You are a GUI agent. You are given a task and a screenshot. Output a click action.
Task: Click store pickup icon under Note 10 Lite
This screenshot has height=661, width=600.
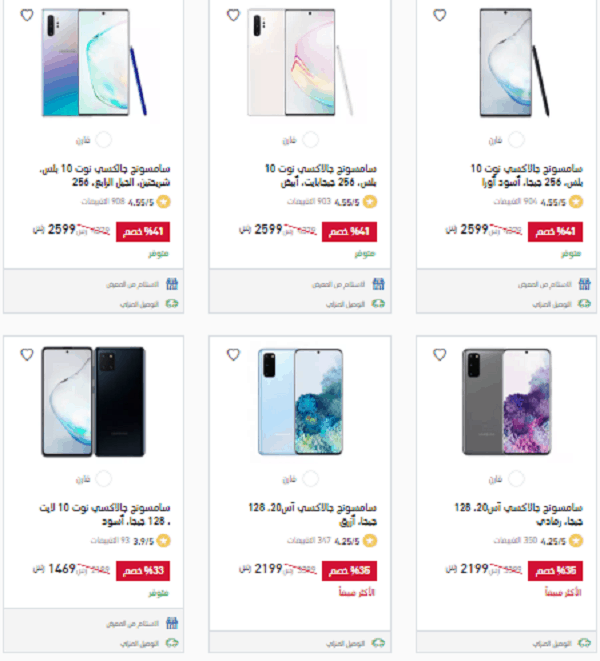pos(172,623)
